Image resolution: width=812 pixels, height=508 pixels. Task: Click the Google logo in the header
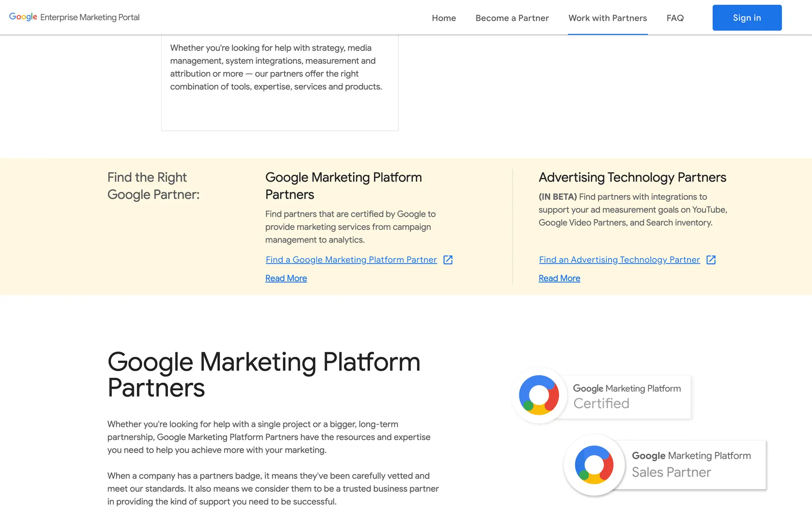coord(23,17)
